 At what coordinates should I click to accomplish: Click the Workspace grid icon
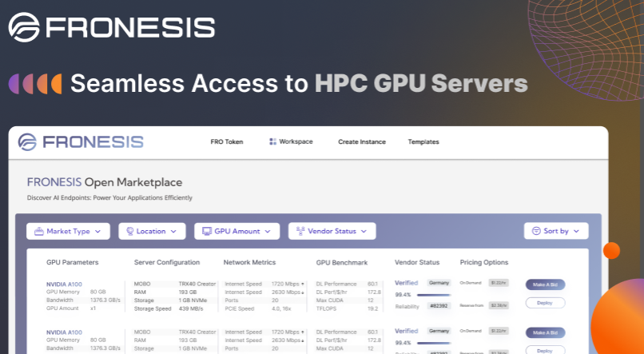(x=272, y=141)
